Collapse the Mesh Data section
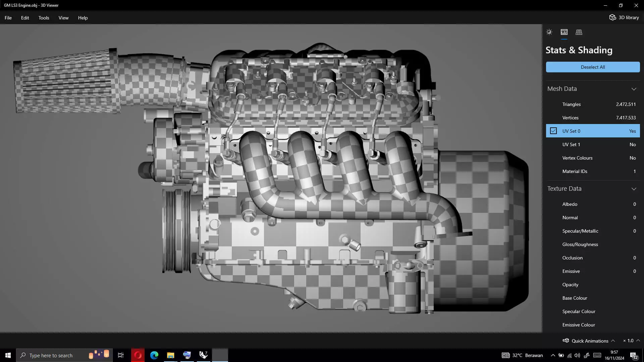 tap(634, 89)
